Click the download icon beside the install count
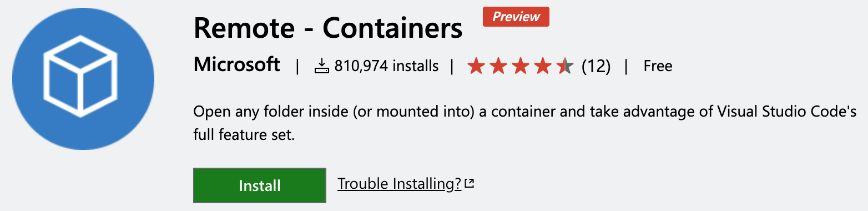 coord(322,67)
